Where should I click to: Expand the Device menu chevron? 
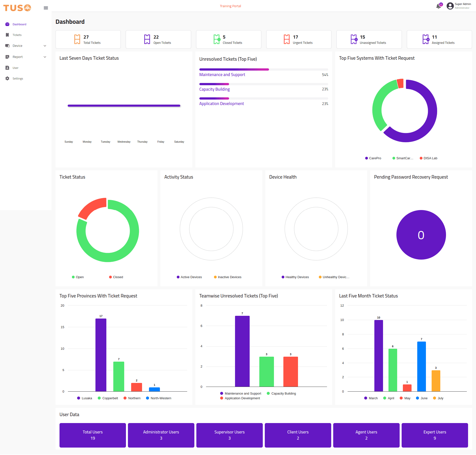pyautogui.click(x=45, y=46)
